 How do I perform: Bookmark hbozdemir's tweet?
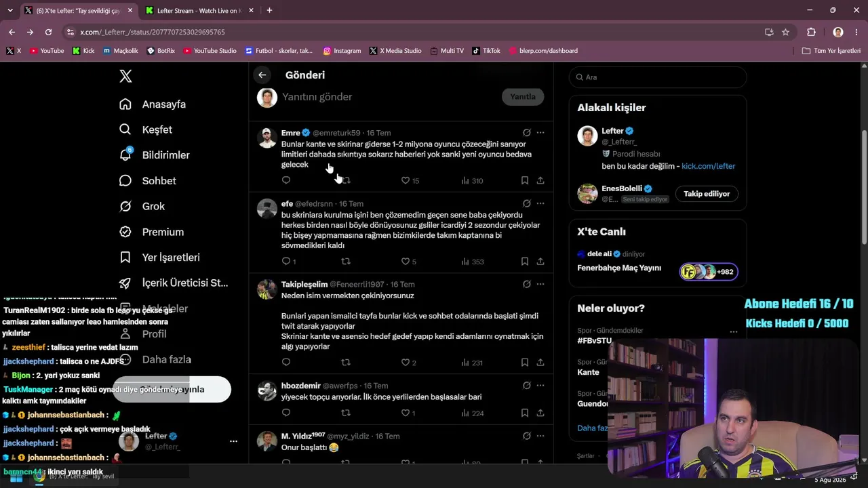click(525, 413)
